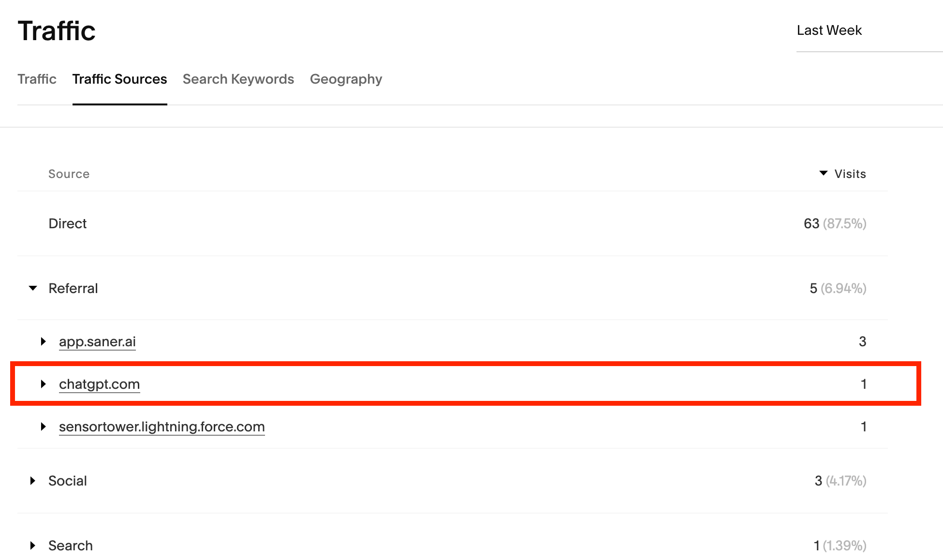
Task: Open the Last Week date range dropdown
Action: pyautogui.click(x=829, y=30)
